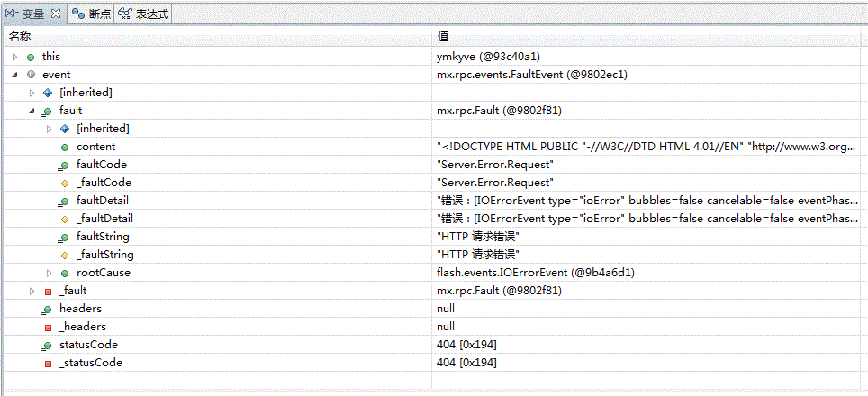The image size is (868, 396).
Task: Select the 'this' variable name
Action: click(51, 57)
